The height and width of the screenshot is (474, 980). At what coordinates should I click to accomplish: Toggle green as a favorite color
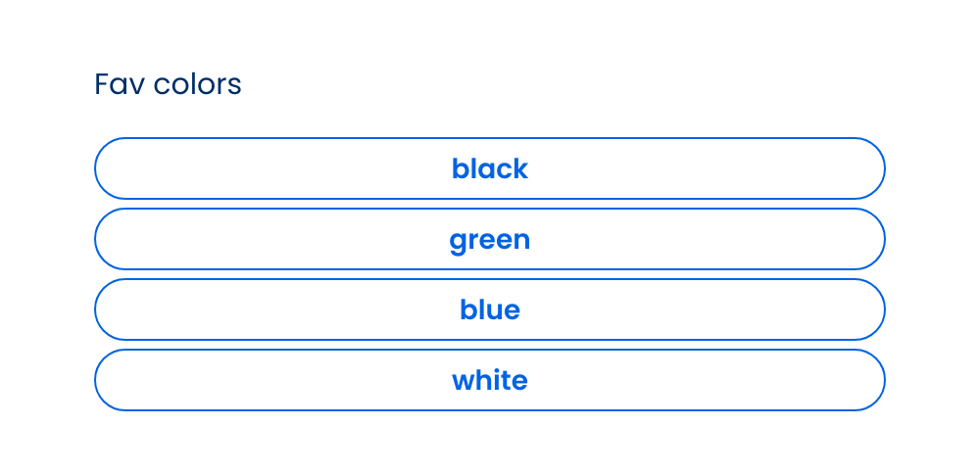point(489,239)
